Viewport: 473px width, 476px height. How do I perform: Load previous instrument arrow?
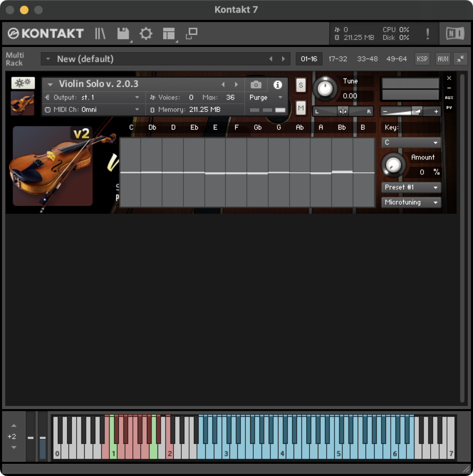[x=223, y=85]
